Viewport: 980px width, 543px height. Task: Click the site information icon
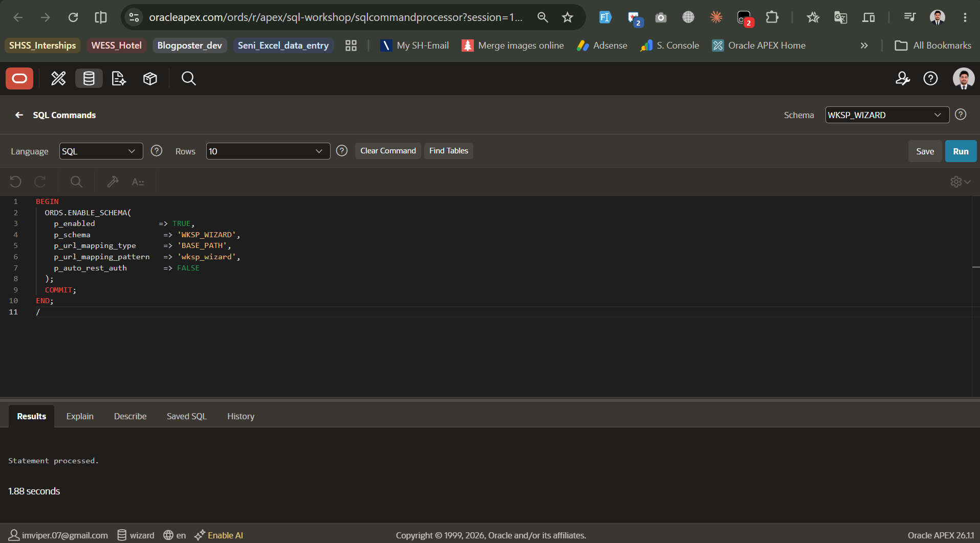coord(134,17)
